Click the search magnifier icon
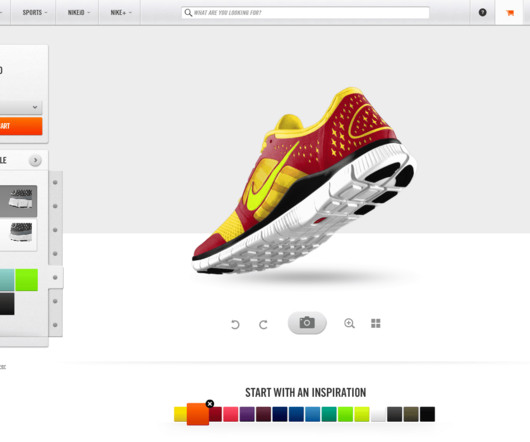The image size is (530, 442). pos(188,13)
